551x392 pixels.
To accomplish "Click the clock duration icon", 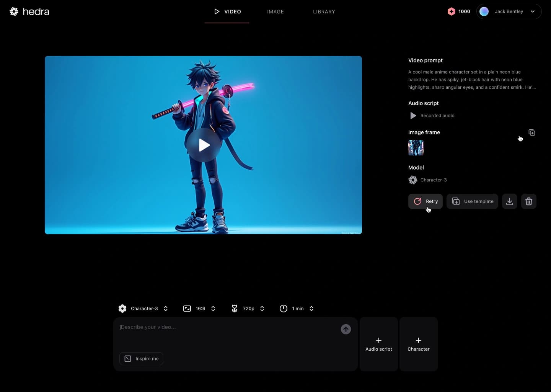I will [x=283, y=308].
